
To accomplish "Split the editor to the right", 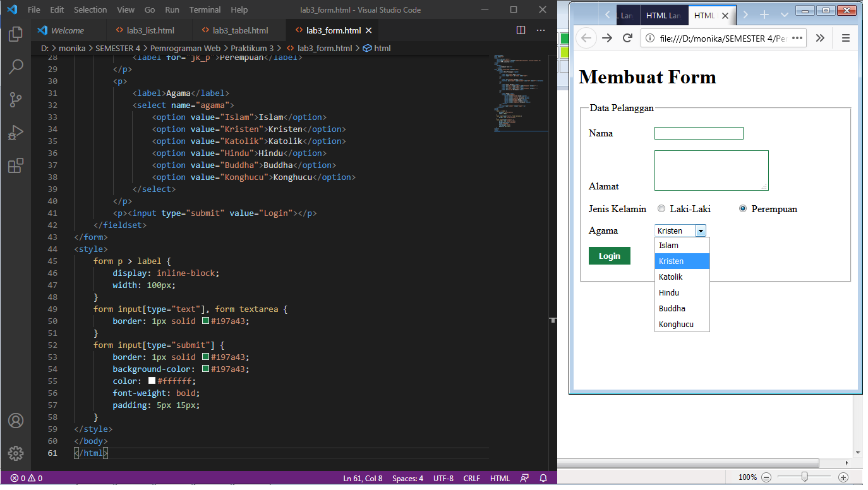I will [521, 30].
